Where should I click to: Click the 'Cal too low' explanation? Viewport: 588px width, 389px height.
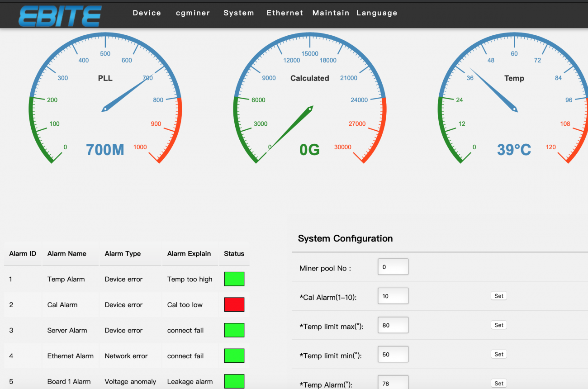tap(185, 305)
